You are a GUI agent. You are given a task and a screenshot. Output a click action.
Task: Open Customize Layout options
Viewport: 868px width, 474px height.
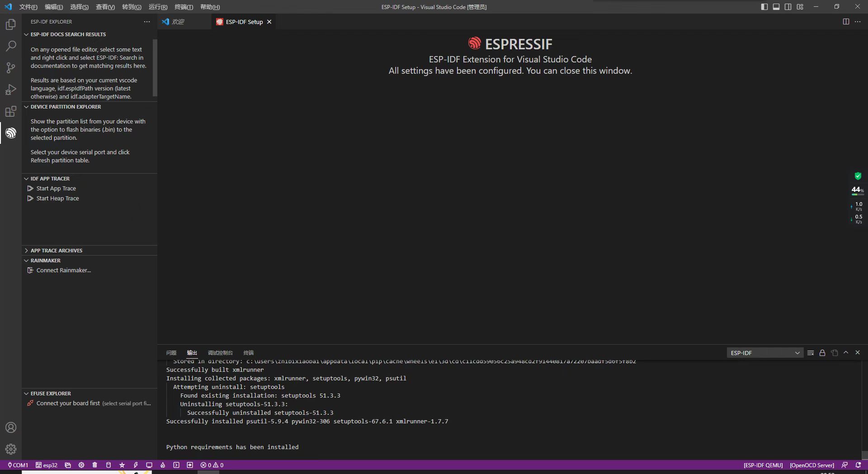[x=800, y=7]
